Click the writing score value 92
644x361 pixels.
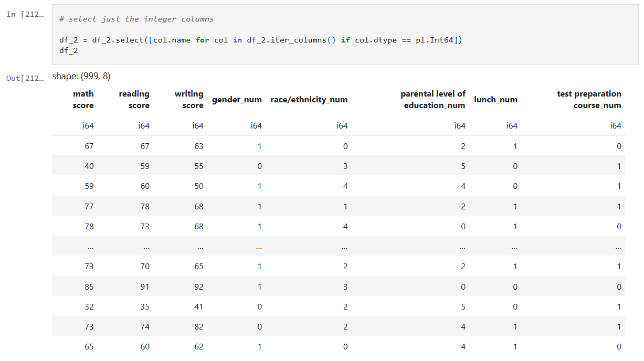pos(198,287)
